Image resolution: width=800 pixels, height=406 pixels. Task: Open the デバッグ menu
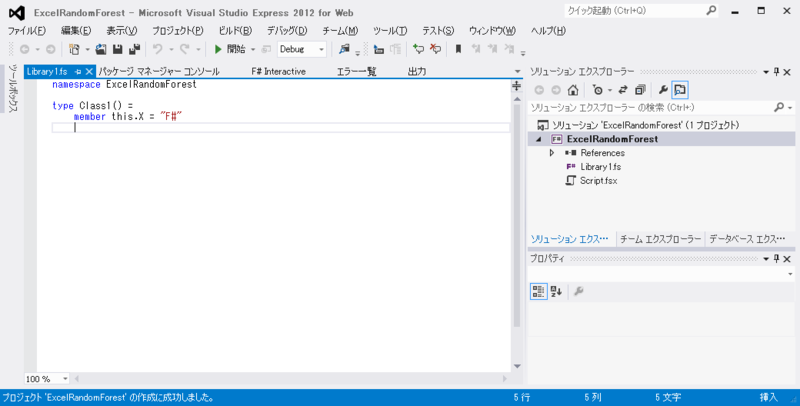[287, 31]
